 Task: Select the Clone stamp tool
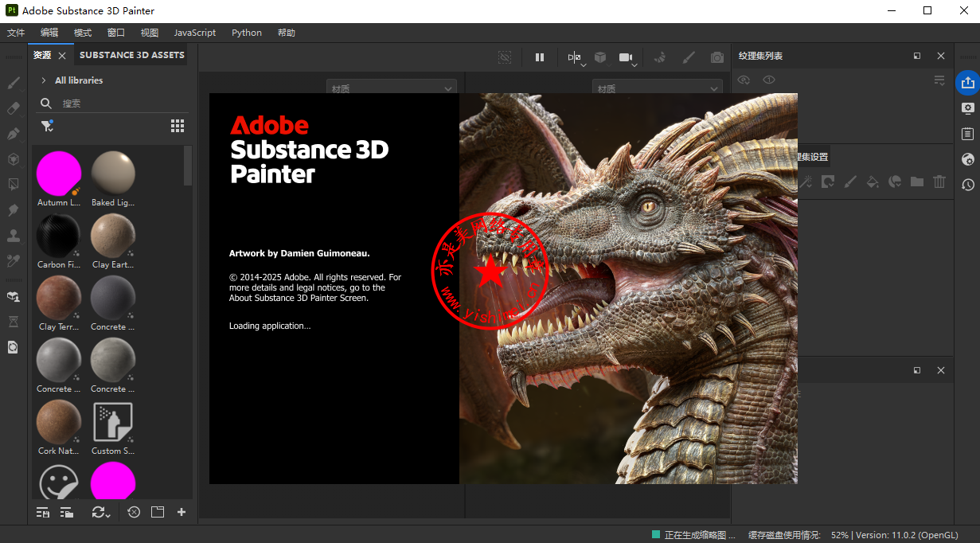[x=14, y=236]
